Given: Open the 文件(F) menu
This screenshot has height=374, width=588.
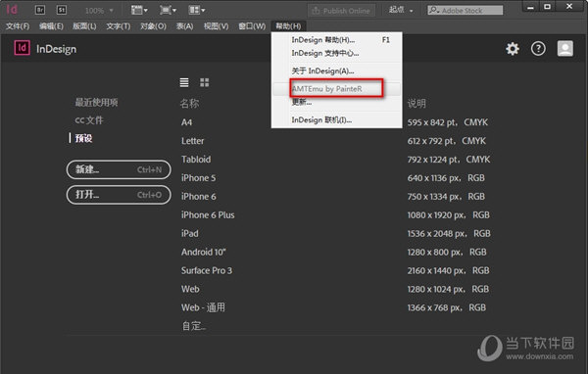Looking at the screenshot, I should pyautogui.click(x=18, y=26).
